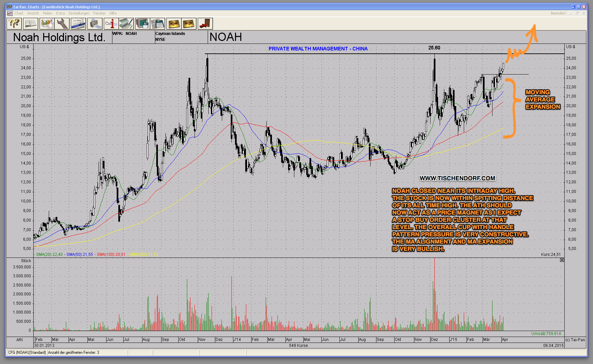
Task: Open the Einstellungen menu
Action: point(79,13)
